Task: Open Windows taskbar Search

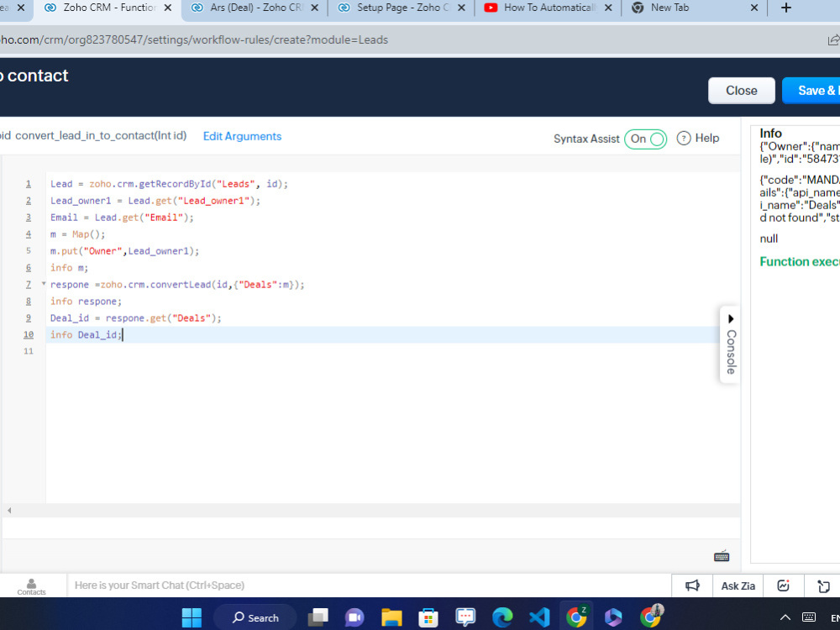Action: (255, 617)
